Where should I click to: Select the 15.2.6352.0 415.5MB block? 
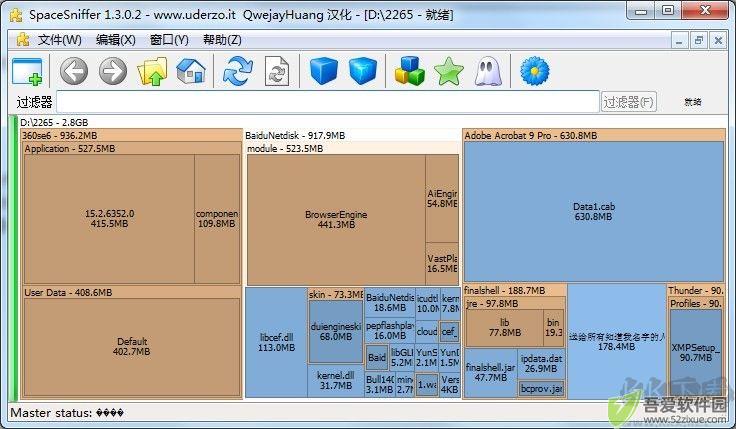pos(109,219)
